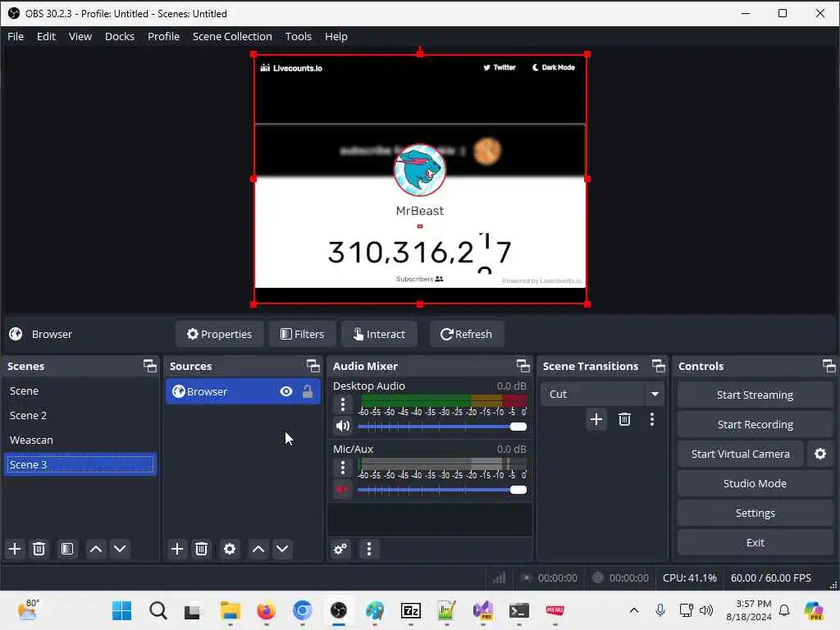Toggle Studio Mode
The image size is (840, 630).
(x=755, y=483)
